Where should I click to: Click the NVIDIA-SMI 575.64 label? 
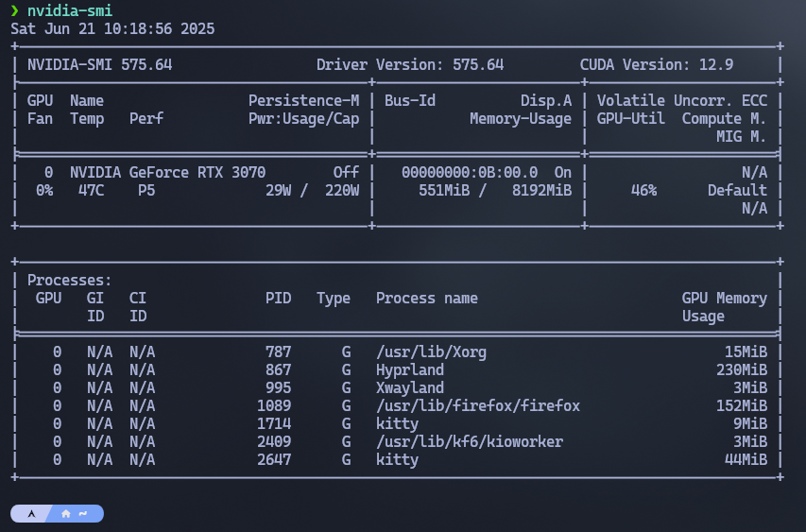[100, 65]
